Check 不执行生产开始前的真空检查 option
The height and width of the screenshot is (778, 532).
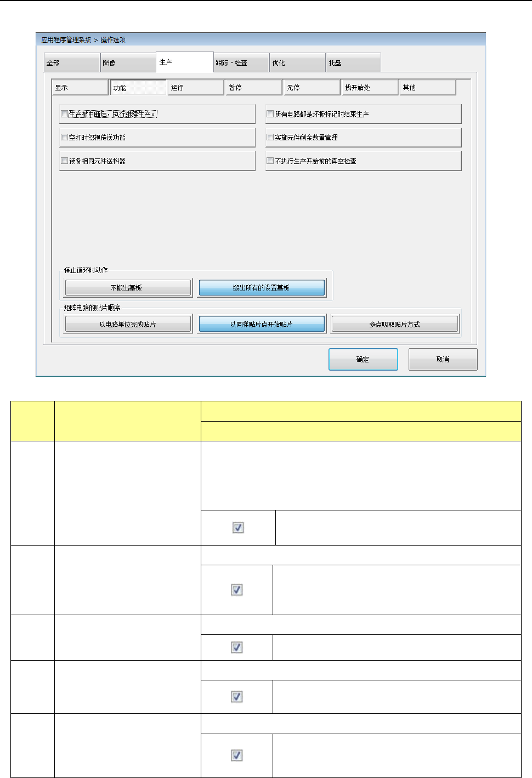(270, 161)
